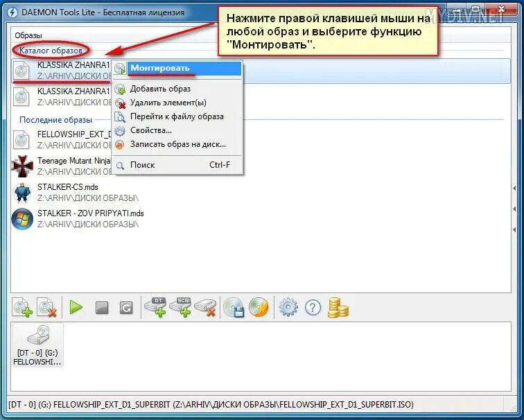Image resolution: width=524 pixels, height=420 pixels.
Task: Click the Добавить образ plus disc icon
Action: point(120,89)
